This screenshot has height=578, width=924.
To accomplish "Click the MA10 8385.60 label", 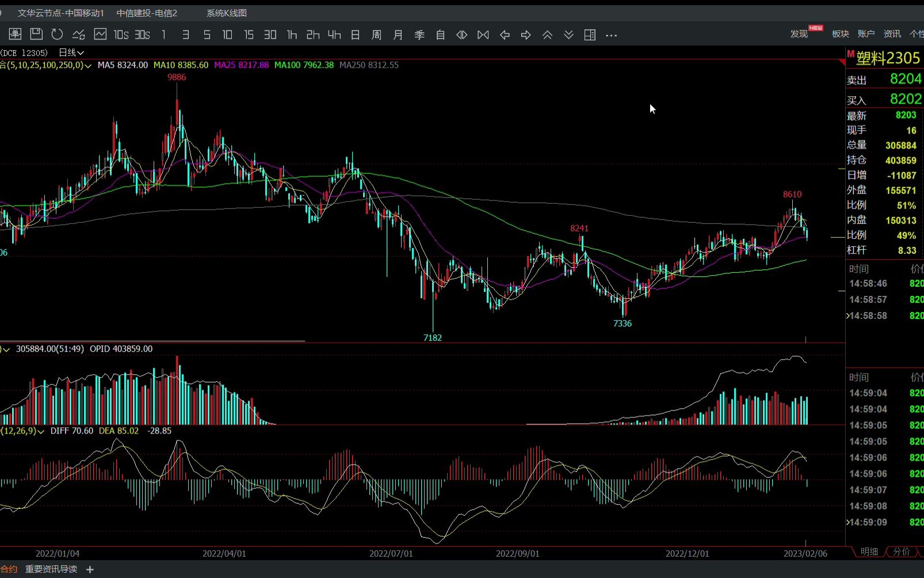I will pyautogui.click(x=181, y=65).
